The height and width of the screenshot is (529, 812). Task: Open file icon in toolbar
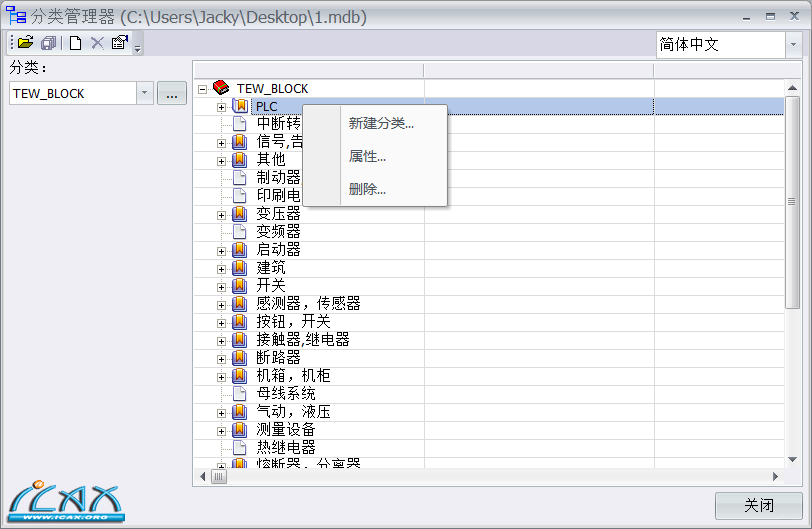(25, 43)
